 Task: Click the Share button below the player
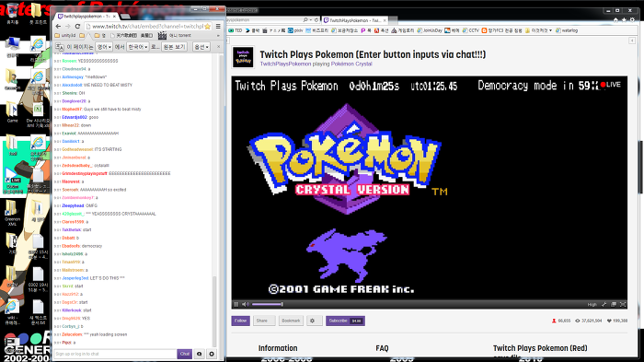click(264, 321)
